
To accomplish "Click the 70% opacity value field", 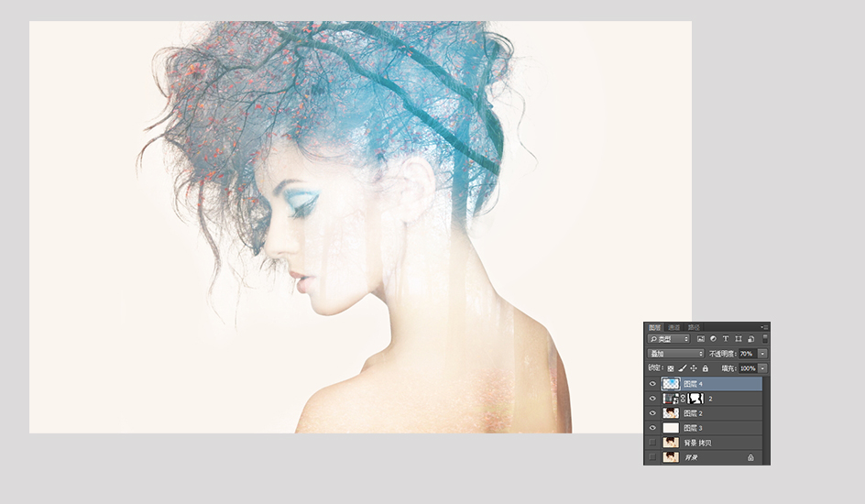I will (x=748, y=354).
